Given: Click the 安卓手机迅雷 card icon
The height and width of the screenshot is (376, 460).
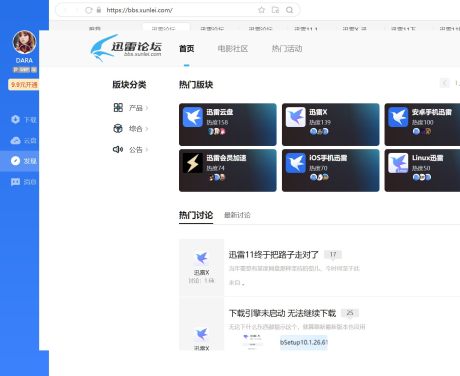Looking at the screenshot, I should pos(398,117).
